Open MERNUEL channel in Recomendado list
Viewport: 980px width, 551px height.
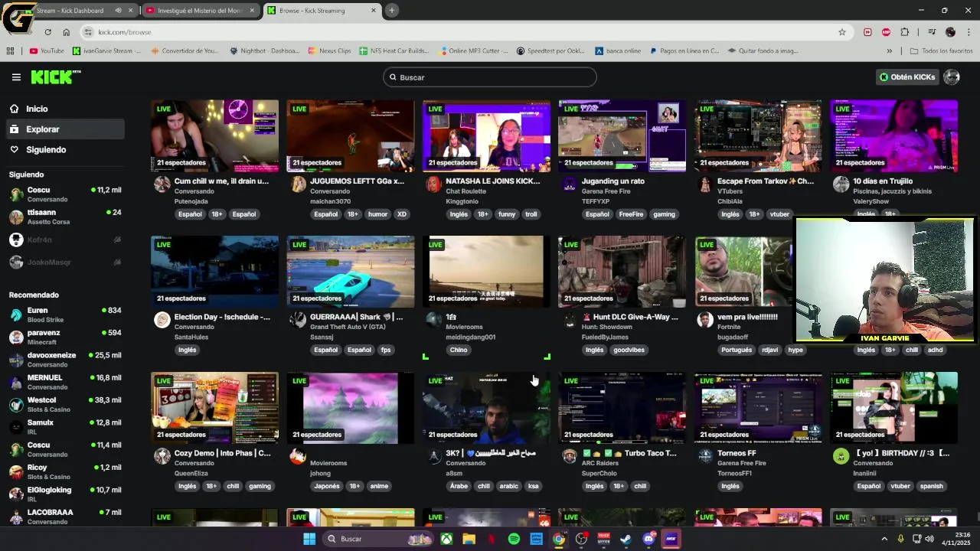click(x=64, y=382)
